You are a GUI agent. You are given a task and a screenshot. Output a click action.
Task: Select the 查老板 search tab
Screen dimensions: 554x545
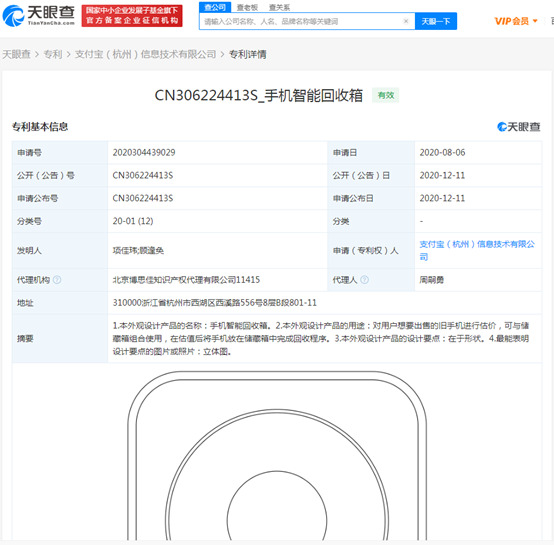coord(247,7)
